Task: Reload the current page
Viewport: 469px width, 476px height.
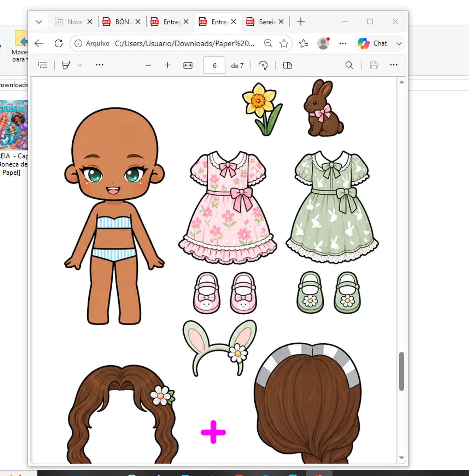Action: (59, 43)
